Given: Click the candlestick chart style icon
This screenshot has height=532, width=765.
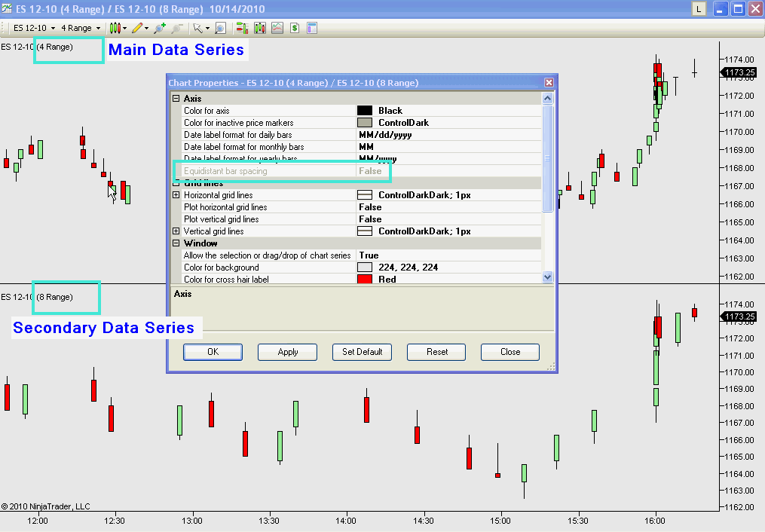Looking at the screenshot, I should click(114, 28).
